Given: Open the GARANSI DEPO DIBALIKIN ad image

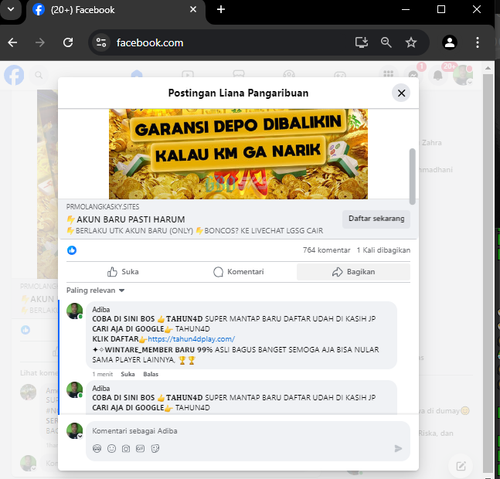Looking at the screenshot, I should coord(238,154).
